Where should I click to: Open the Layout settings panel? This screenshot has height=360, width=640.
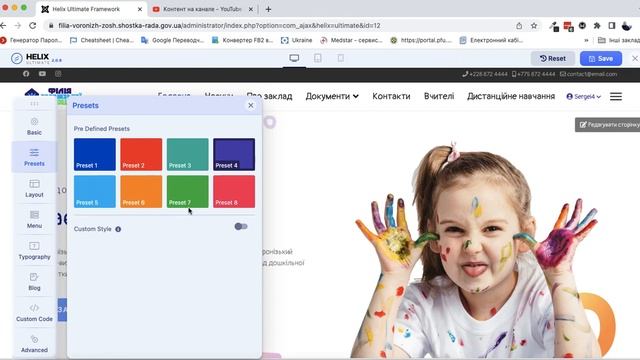pos(34,188)
